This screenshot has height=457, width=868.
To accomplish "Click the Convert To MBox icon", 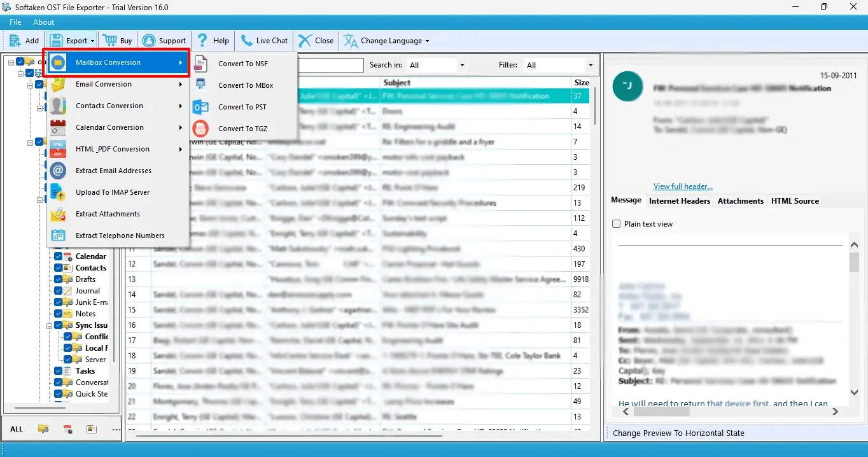I will pos(201,85).
